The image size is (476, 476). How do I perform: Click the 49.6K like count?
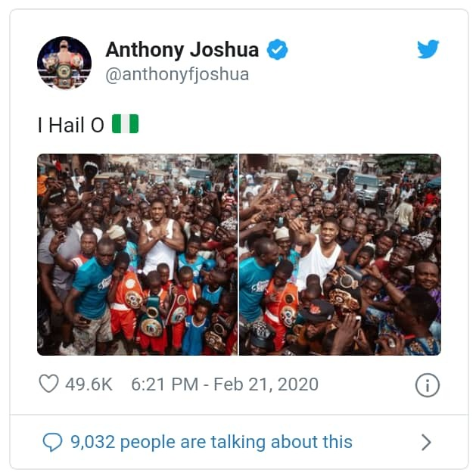(x=89, y=384)
